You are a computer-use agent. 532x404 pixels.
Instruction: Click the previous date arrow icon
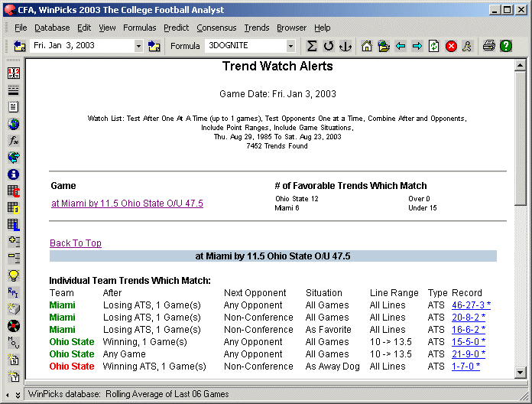click(19, 46)
